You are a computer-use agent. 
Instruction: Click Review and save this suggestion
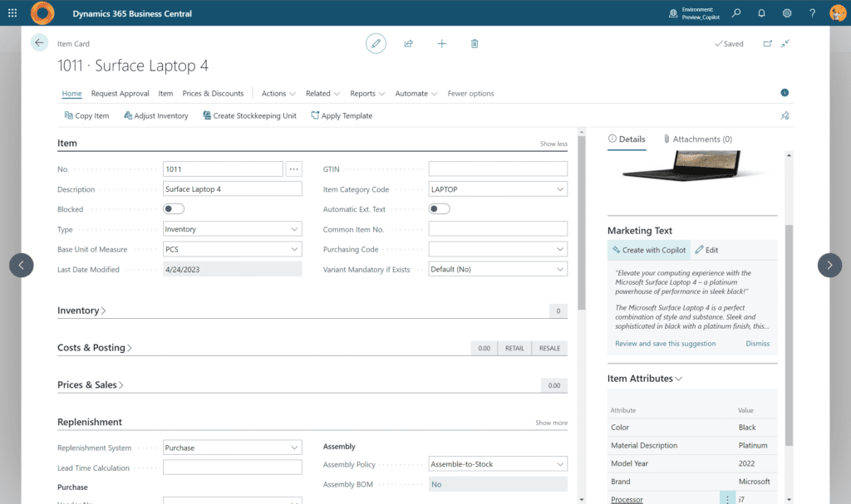tap(666, 343)
